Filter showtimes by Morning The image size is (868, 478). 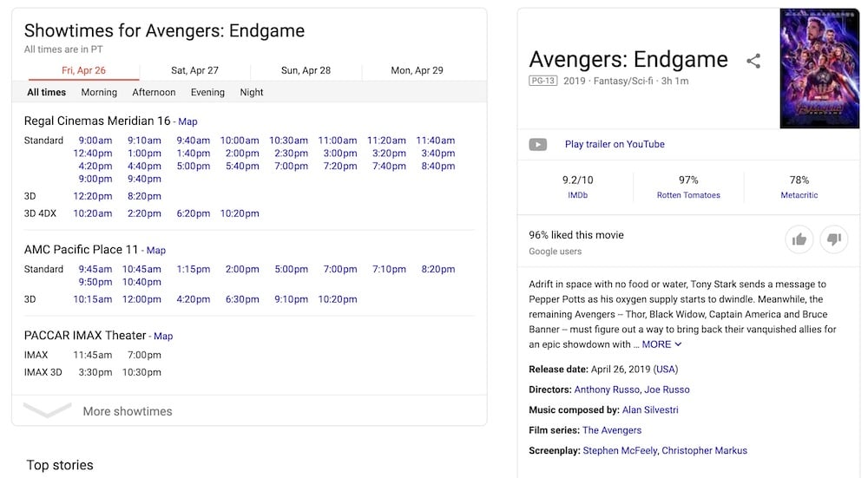99,92
